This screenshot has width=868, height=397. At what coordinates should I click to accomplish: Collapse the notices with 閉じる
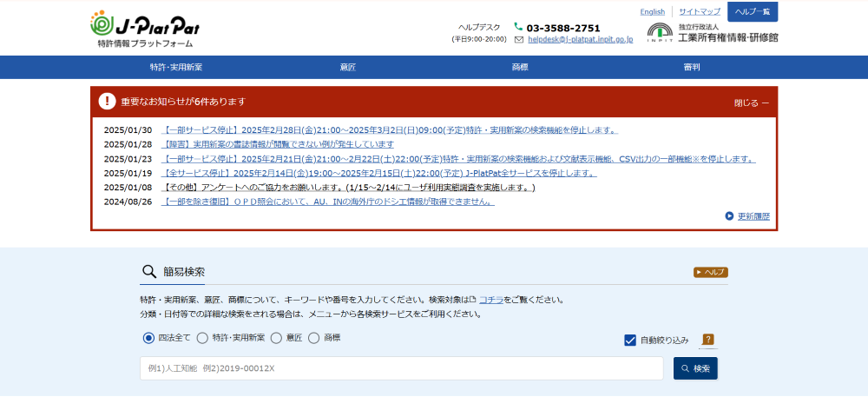point(751,103)
